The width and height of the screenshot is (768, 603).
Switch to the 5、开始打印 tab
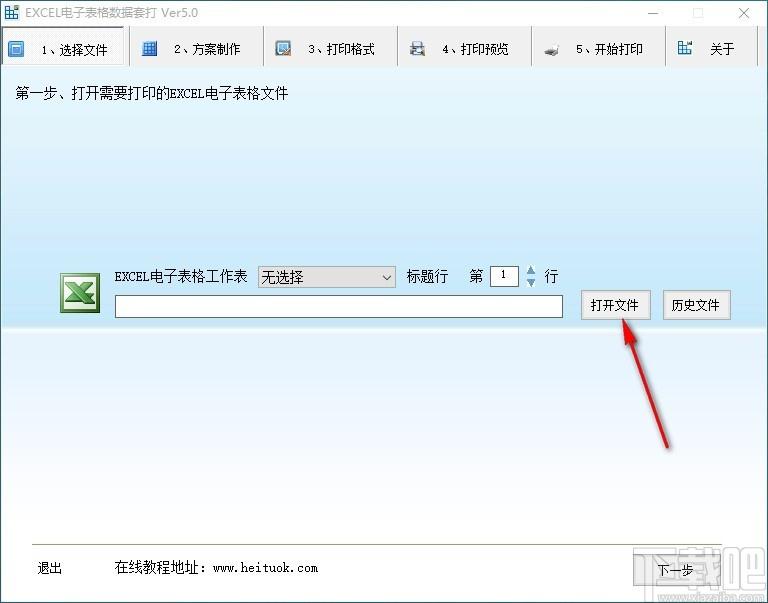(599, 47)
